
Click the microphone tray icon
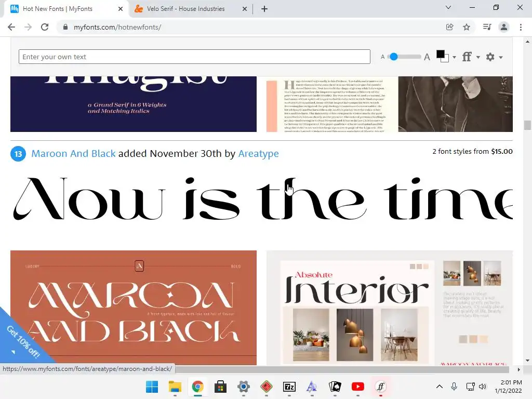pos(454,387)
